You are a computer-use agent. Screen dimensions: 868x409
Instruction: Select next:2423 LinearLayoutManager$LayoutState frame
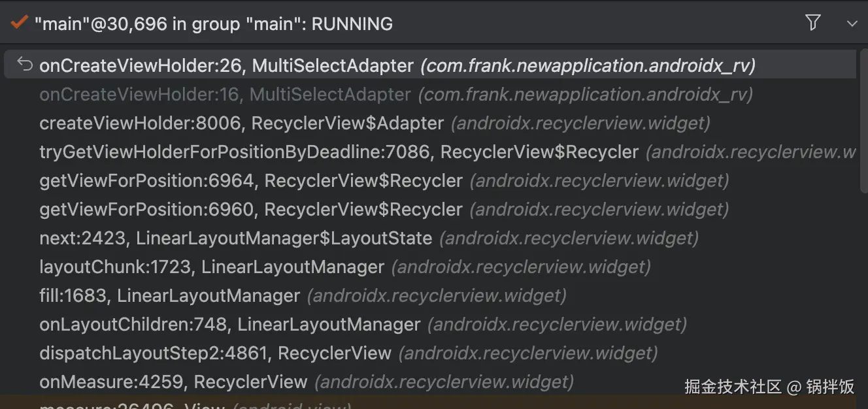pyautogui.click(x=235, y=238)
